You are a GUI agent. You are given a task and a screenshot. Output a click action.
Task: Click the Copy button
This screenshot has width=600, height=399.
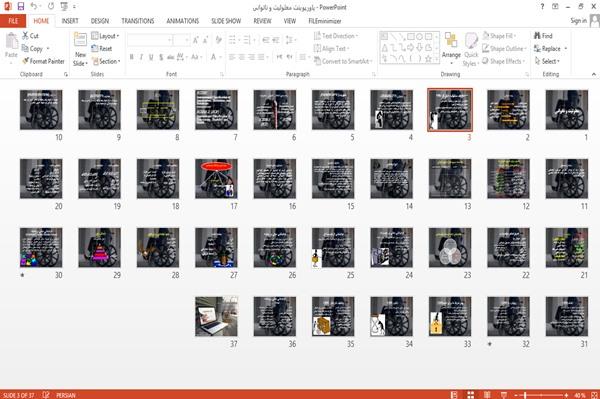click(x=32, y=49)
